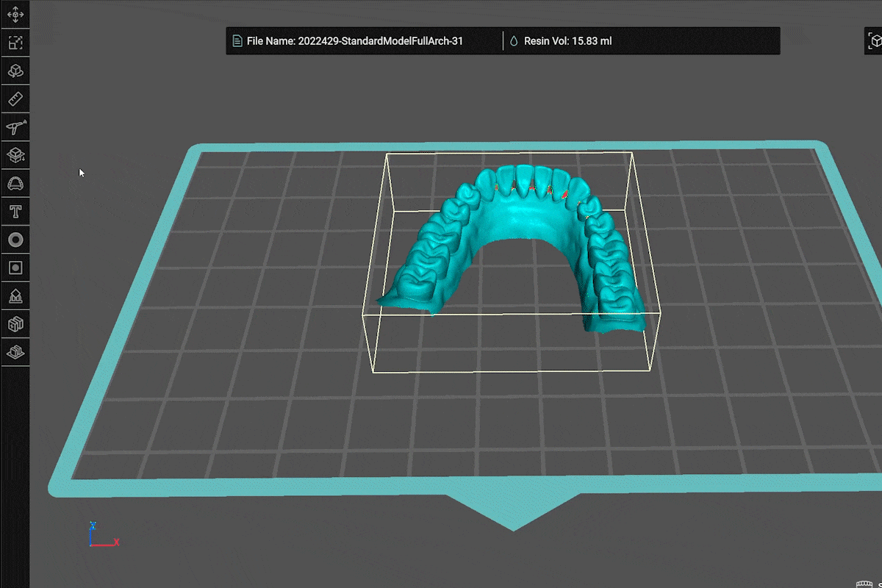Select the dental arch tool icon

(x=15, y=183)
